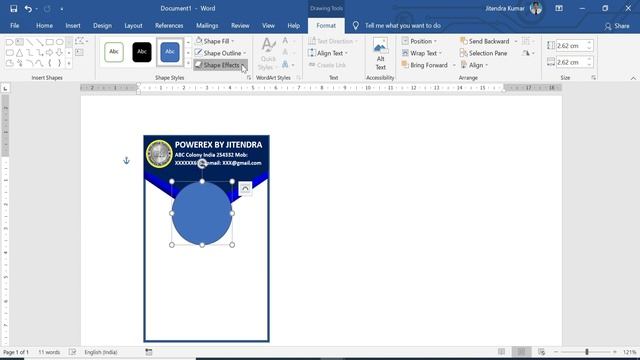The width and height of the screenshot is (640, 360).
Task: Apply black filled Abc shape style
Action: [142, 52]
